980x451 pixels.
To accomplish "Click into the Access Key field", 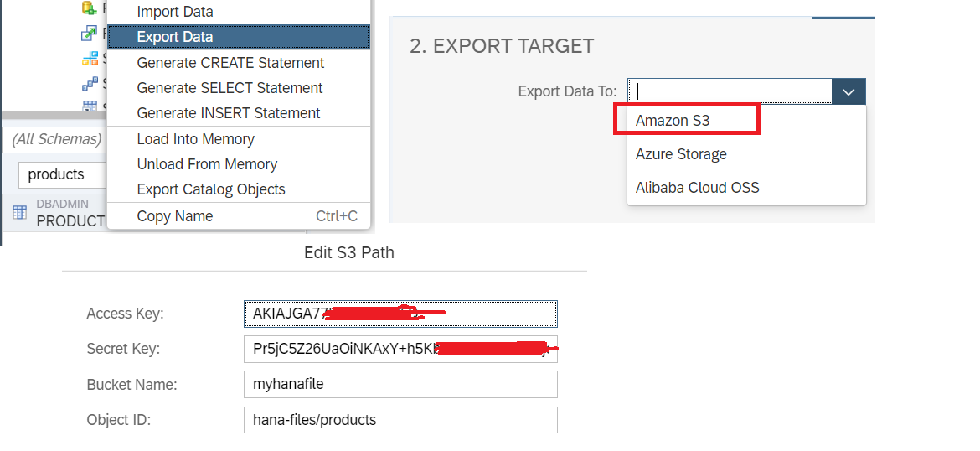I will coord(400,314).
